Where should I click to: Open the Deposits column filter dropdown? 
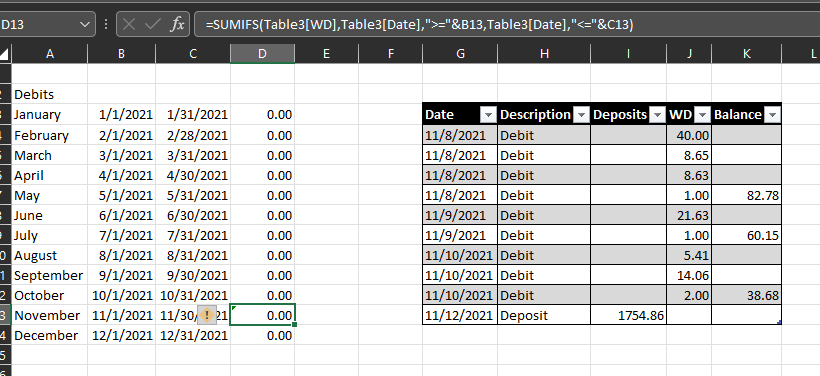point(657,115)
